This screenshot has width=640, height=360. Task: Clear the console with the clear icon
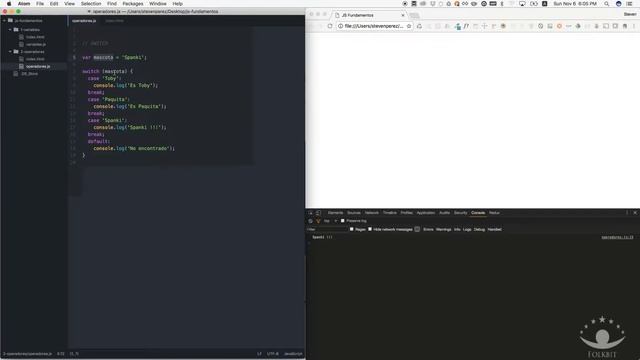[311, 221]
